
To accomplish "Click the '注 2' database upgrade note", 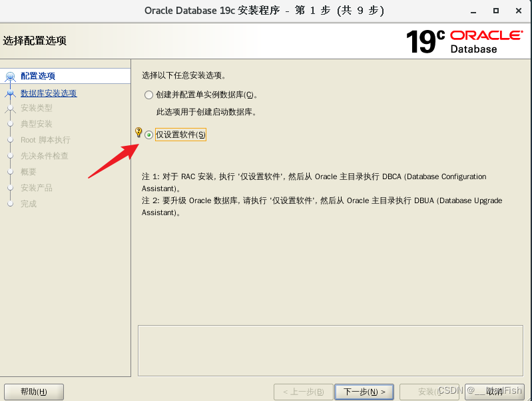I will [x=322, y=206].
